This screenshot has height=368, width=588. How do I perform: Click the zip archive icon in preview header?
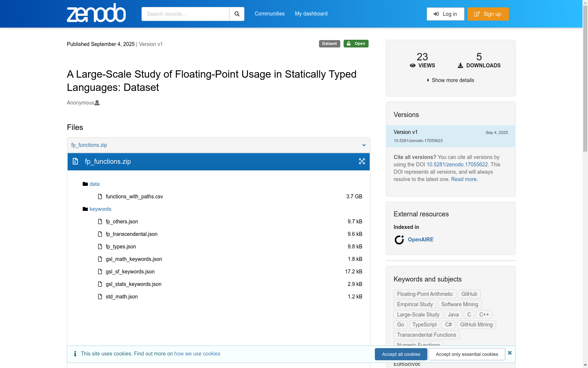(75, 161)
